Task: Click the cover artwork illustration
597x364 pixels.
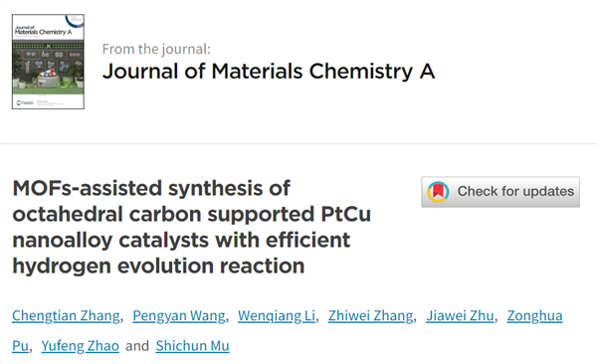Action: coord(48,69)
